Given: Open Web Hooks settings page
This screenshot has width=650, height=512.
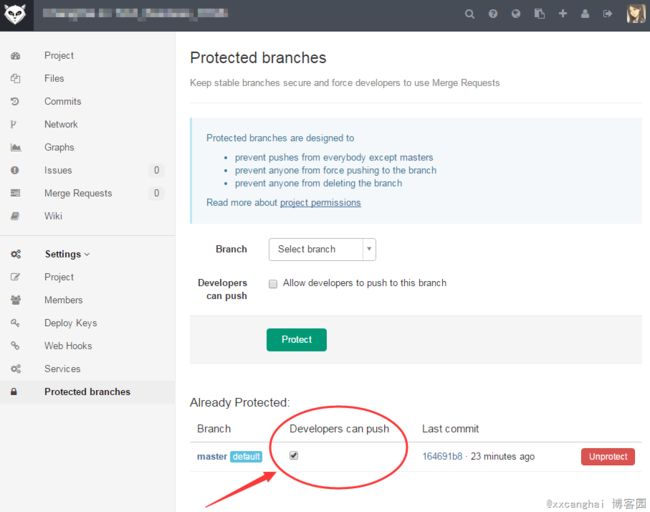Looking at the screenshot, I should pyautogui.click(x=68, y=346).
